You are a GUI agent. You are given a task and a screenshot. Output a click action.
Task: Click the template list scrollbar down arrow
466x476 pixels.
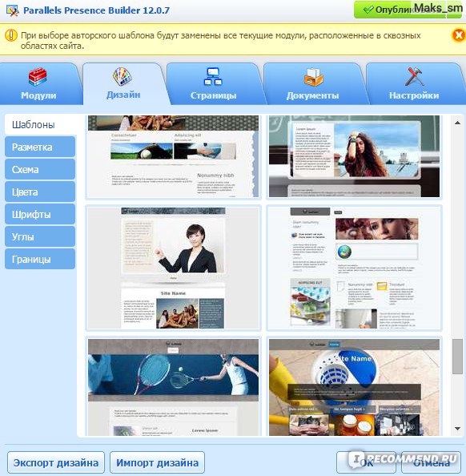pyautogui.click(x=457, y=429)
